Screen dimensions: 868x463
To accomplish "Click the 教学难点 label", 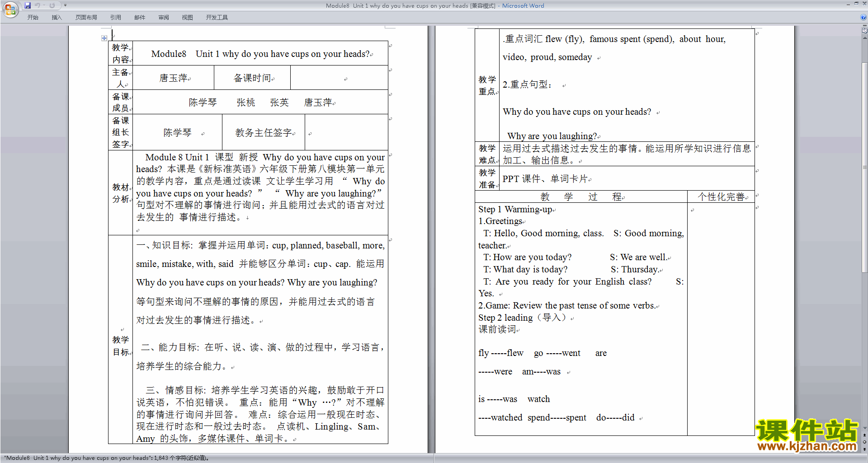I will tap(487, 154).
